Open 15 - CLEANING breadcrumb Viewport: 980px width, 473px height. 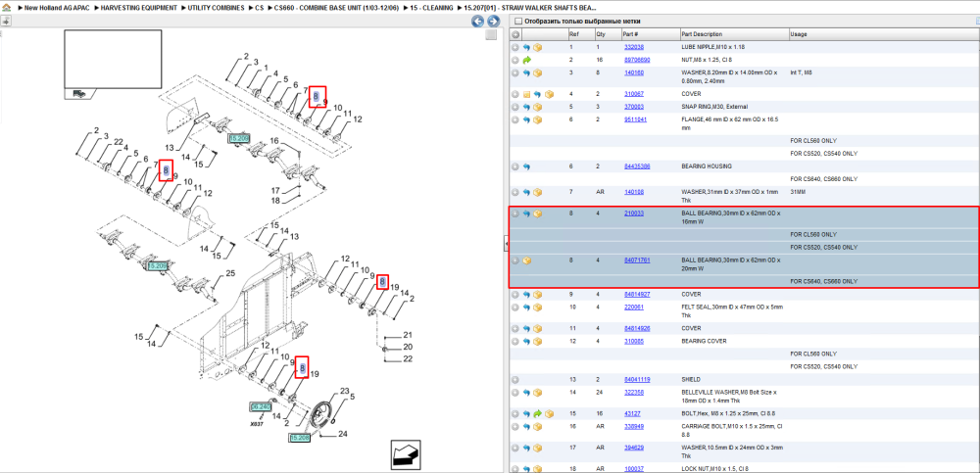pyautogui.click(x=432, y=9)
